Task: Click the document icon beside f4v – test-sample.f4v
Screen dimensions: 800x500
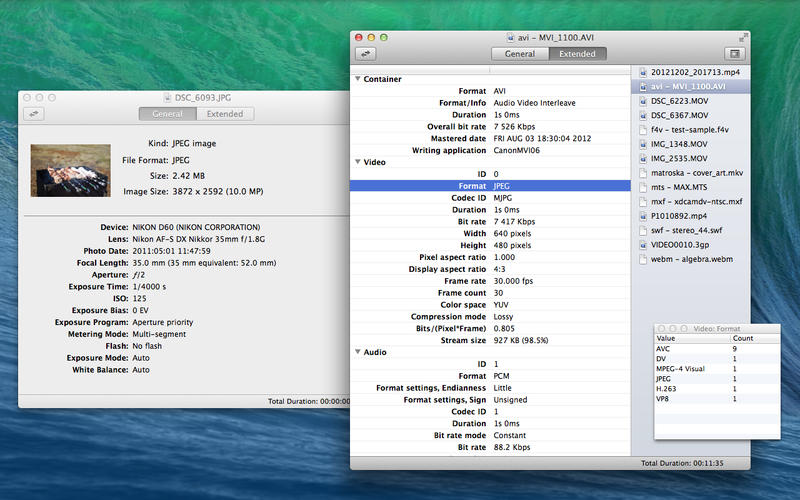Action: pyautogui.click(x=641, y=130)
